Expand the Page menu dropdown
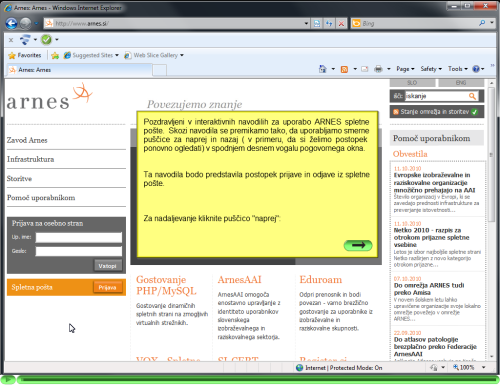 pyautogui.click(x=405, y=69)
